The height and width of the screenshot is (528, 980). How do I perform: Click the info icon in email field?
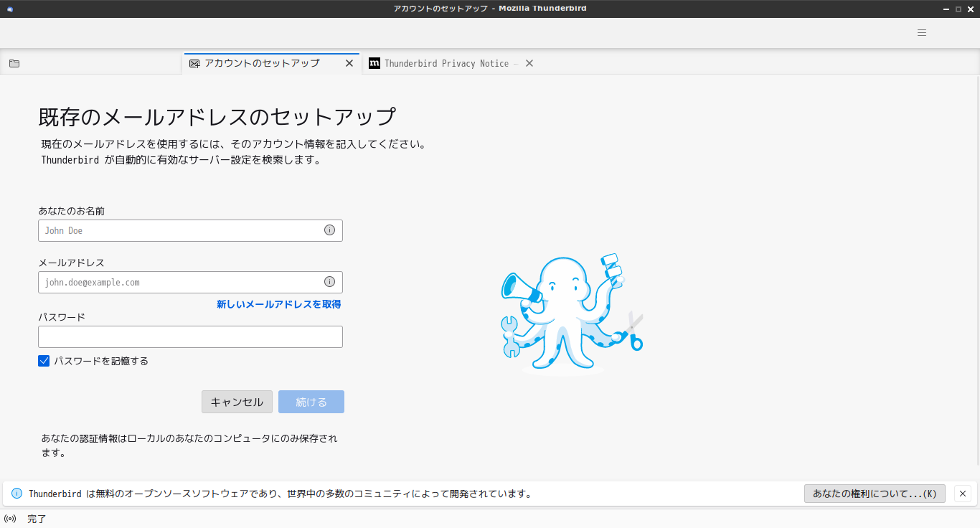coord(330,282)
